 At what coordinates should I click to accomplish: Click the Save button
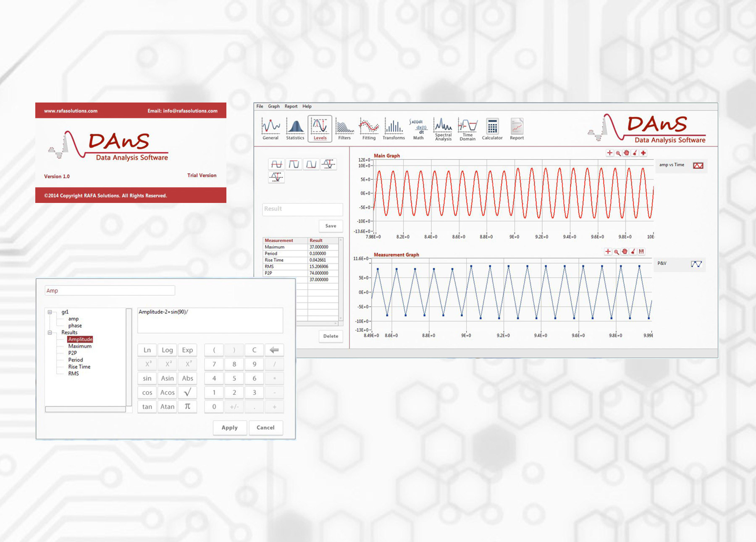(331, 226)
